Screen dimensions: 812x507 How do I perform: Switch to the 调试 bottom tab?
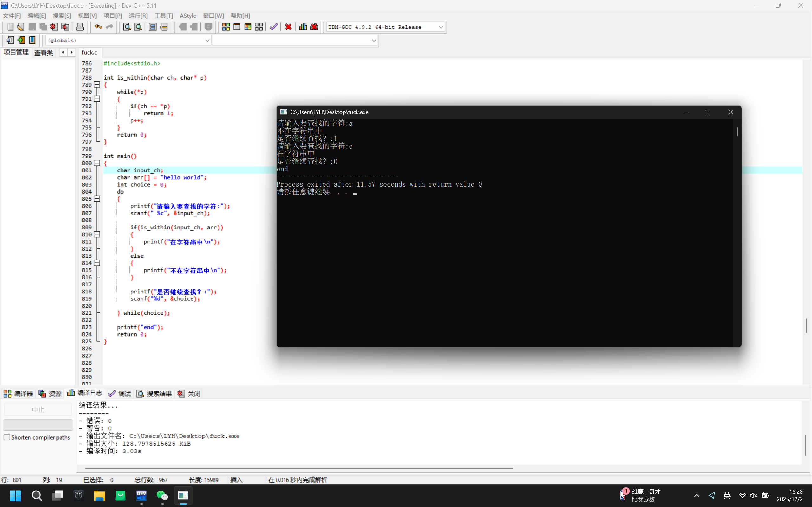click(x=120, y=394)
